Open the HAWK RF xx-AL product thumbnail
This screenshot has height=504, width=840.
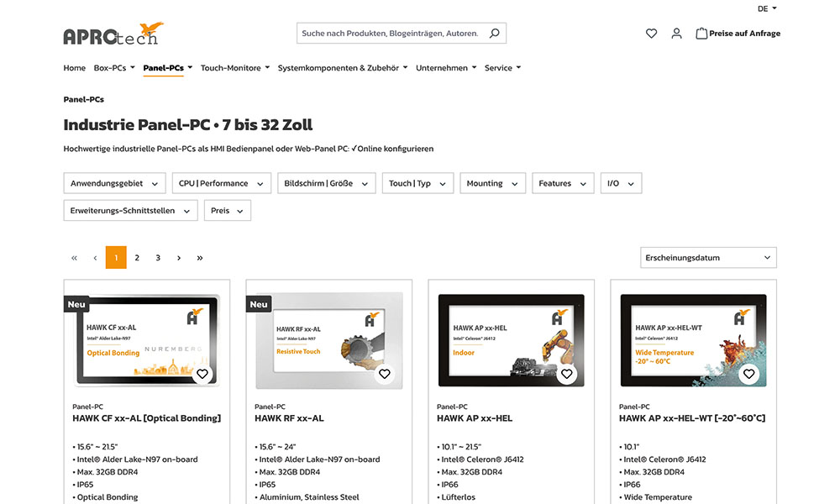tap(328, 340)
